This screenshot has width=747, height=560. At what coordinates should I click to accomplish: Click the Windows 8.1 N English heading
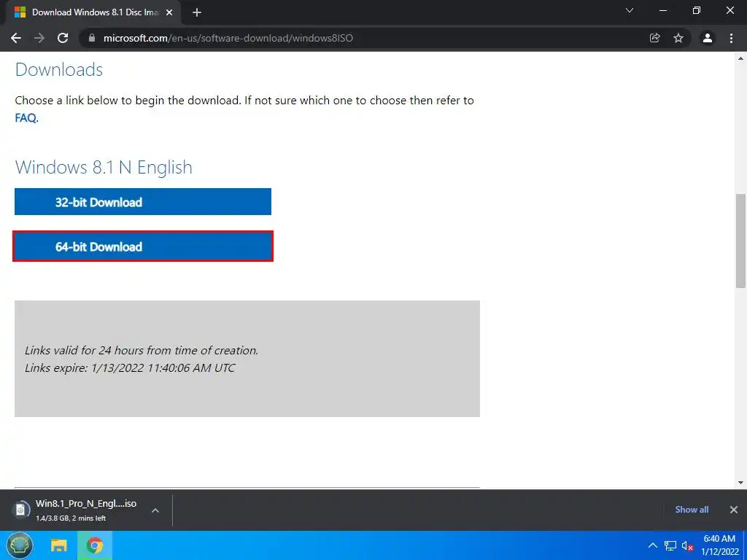(104, 168)
